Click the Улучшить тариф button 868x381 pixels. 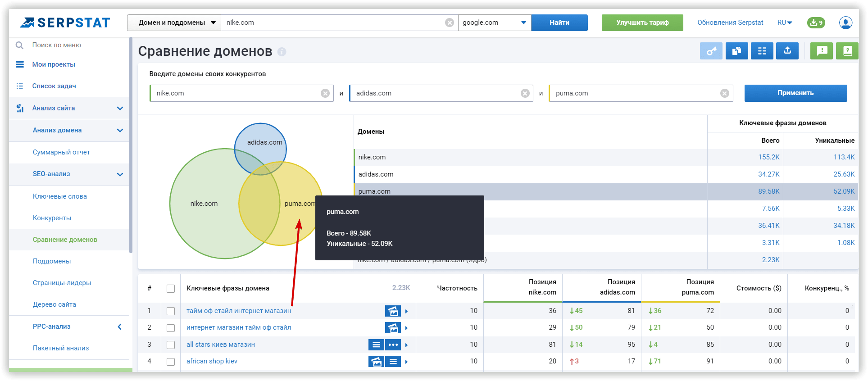[642, 23]
